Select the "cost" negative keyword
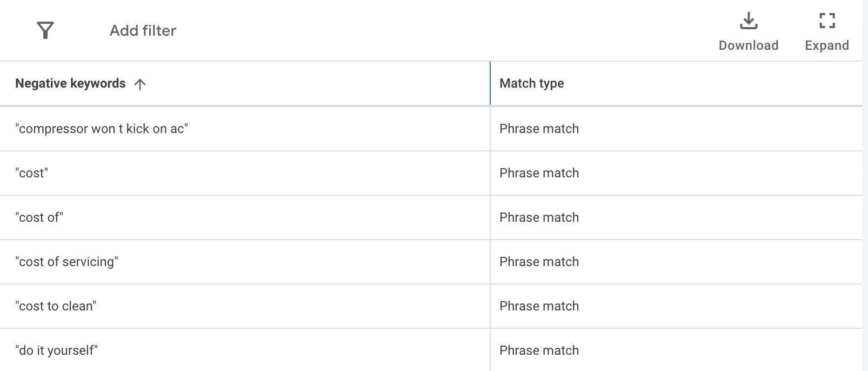The height and width of the screenshot is (371, 868). (x=32, y=173)
